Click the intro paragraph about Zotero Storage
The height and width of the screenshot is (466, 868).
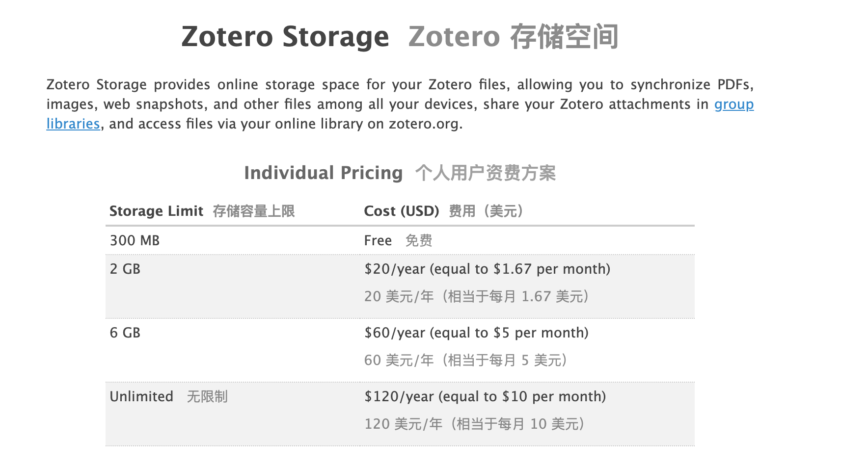pos(400,104)
